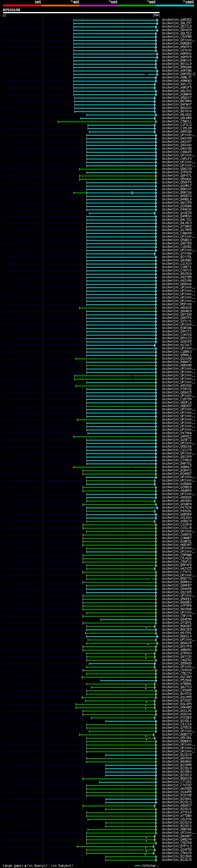Select hit label UniRef100_A7WQH1
Viewport: 197px width, 868px height.
tap(177, 684)
